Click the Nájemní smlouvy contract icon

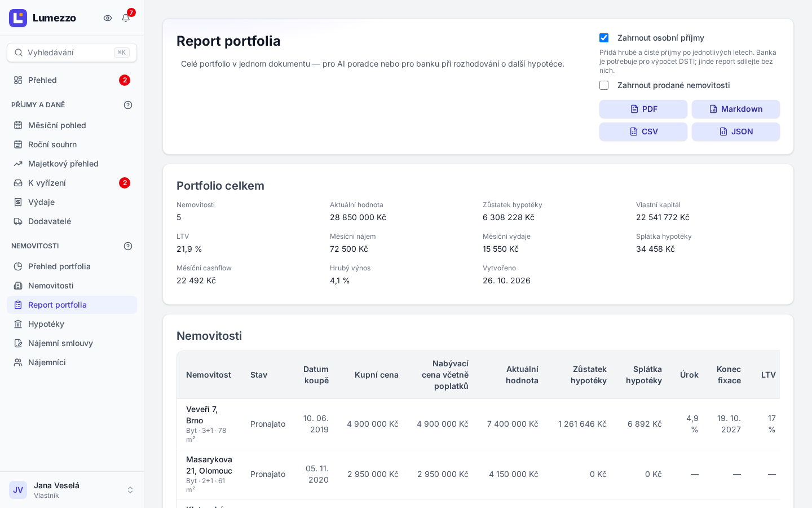pyautogui.click(x=18, y=343)
